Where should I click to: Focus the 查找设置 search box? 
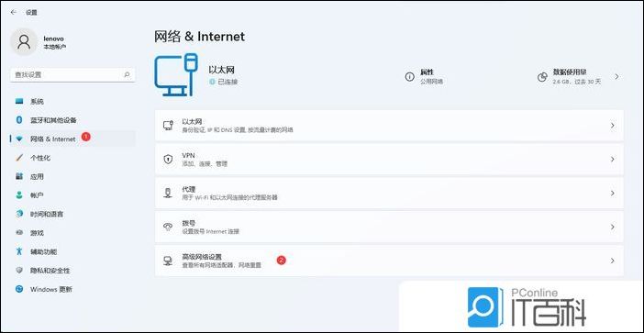(x=72, y=75)
